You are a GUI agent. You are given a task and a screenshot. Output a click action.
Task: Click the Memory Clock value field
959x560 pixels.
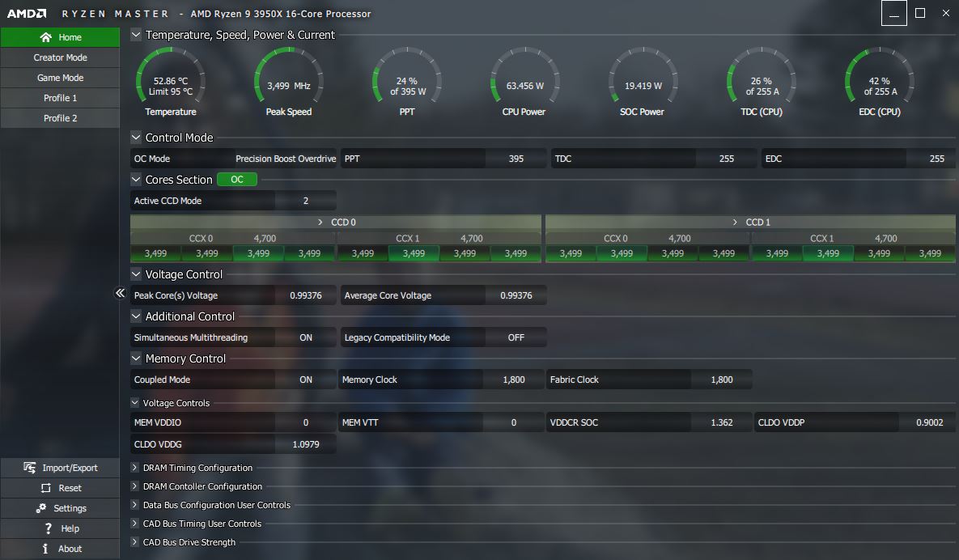click(x=513, y=380)
